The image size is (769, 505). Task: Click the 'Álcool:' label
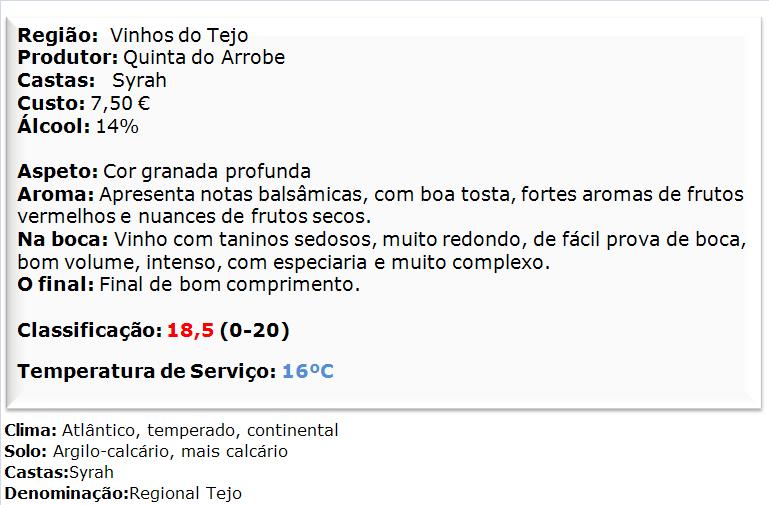[x=54, y=126]
